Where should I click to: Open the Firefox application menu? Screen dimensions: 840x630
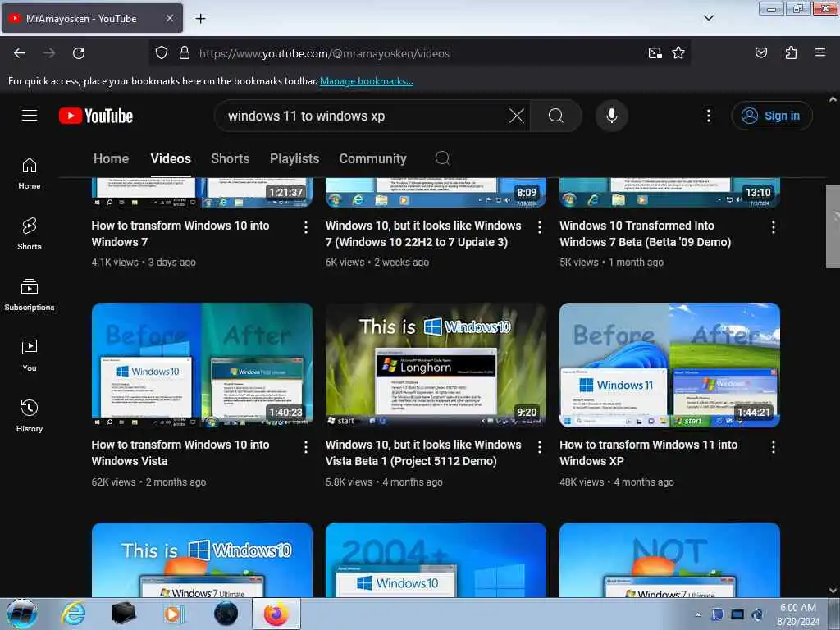820,52
